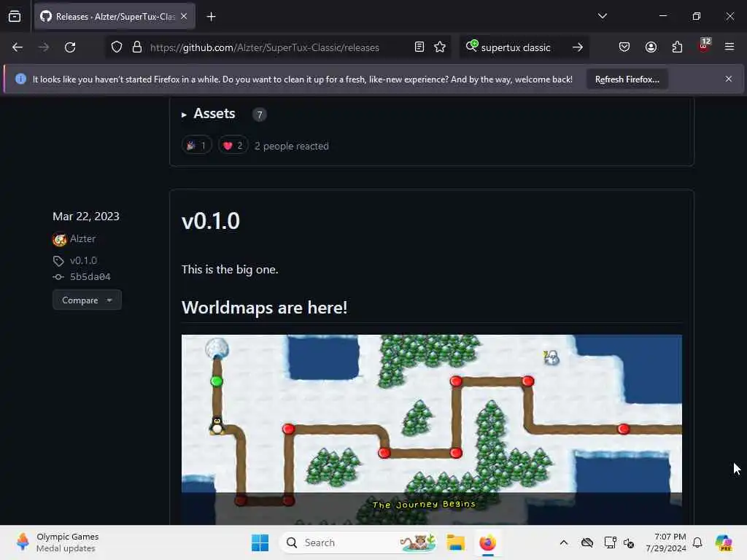
Task: Open the v0.1.0 release heading link
Action: (211, 221)
